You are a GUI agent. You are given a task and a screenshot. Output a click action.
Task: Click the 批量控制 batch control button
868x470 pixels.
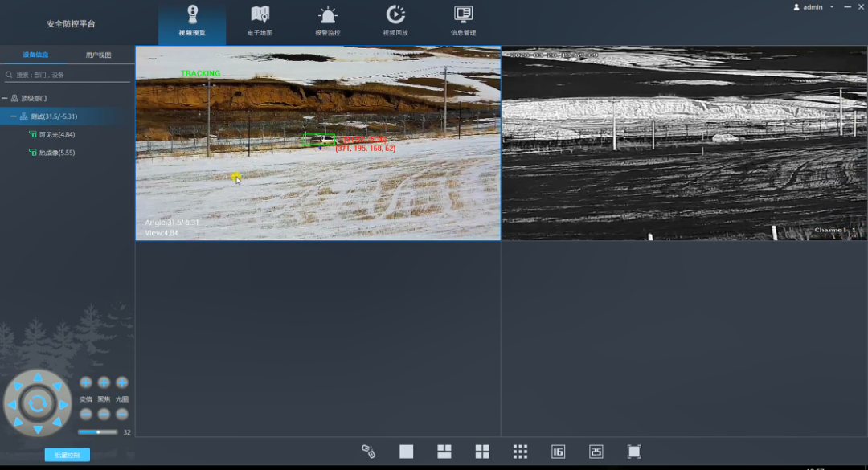click(67, 456)
